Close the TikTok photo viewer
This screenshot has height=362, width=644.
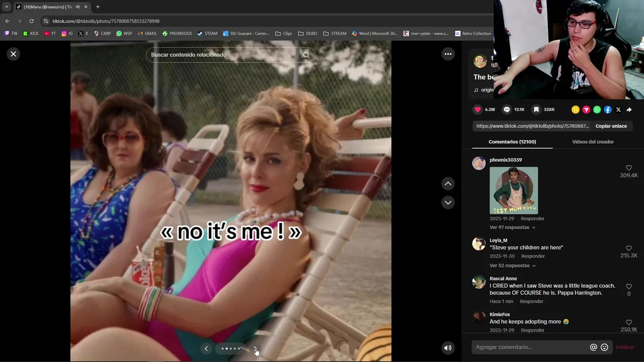pyautogui.click(x=14, y=54)
